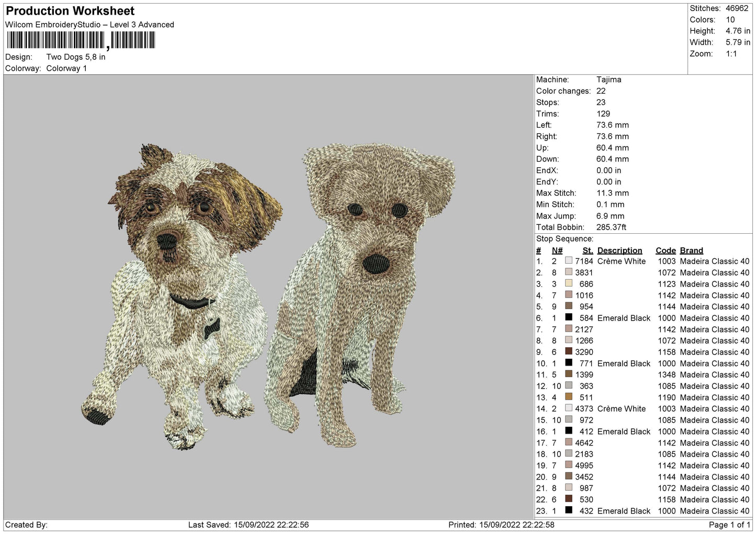Click 'Madeira Classic 40' in row 23
The width and height of the screenshot is (756, 534).
[715, 510]
